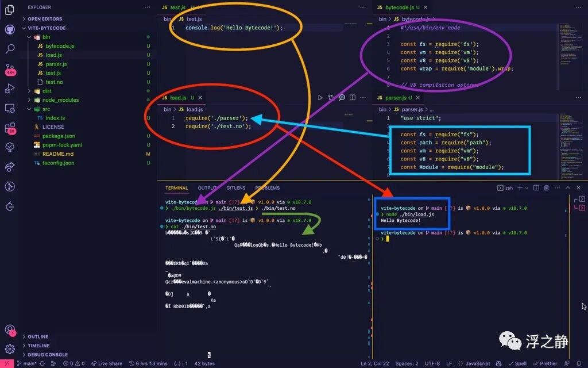Run load.js with the play icon

click(x=320, y=98)
